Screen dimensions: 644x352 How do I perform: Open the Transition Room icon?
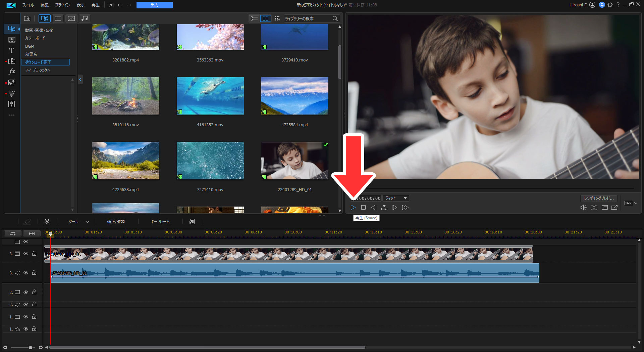pyautogui.click(x=12, y=61)
